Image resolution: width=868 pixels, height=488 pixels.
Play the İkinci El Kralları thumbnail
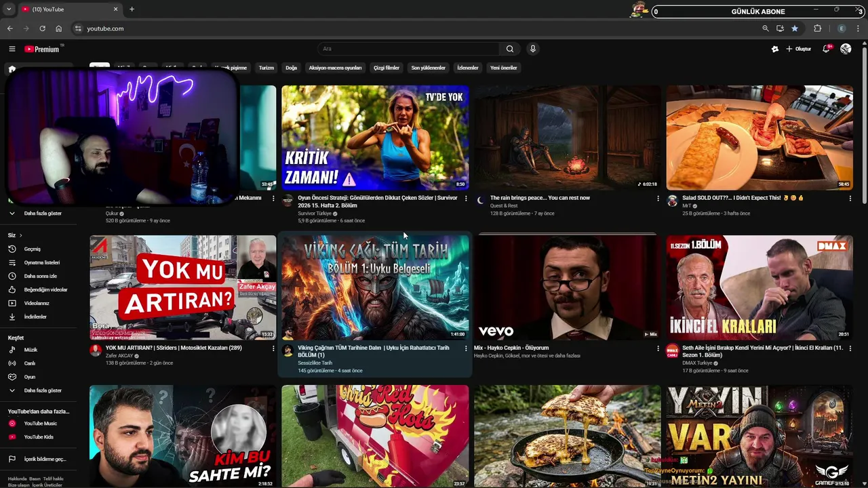tap(759, 287)
